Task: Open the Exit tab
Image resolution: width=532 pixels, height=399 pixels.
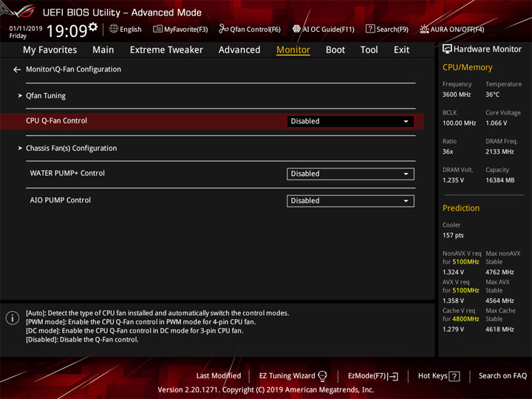Action: coord(401,50)
